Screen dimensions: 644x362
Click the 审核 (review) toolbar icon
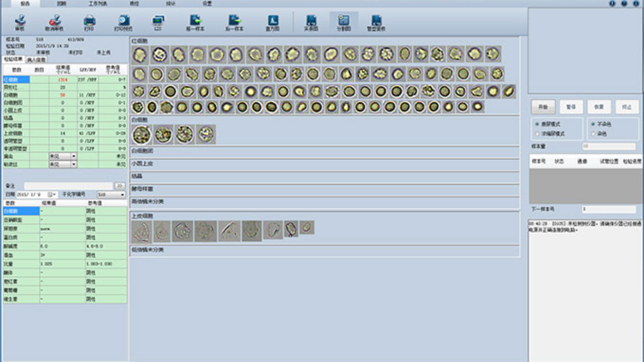pyautogui.click(x=20, y=22)
